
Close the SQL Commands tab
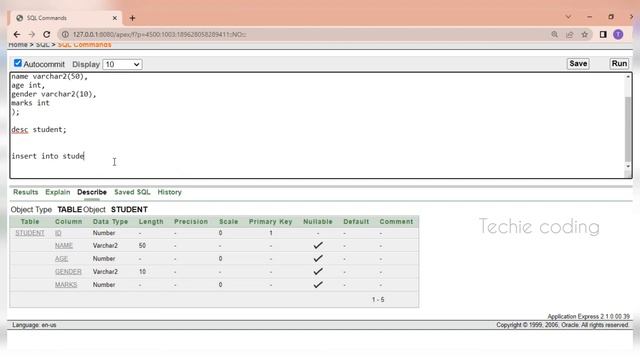pos(115,18)
